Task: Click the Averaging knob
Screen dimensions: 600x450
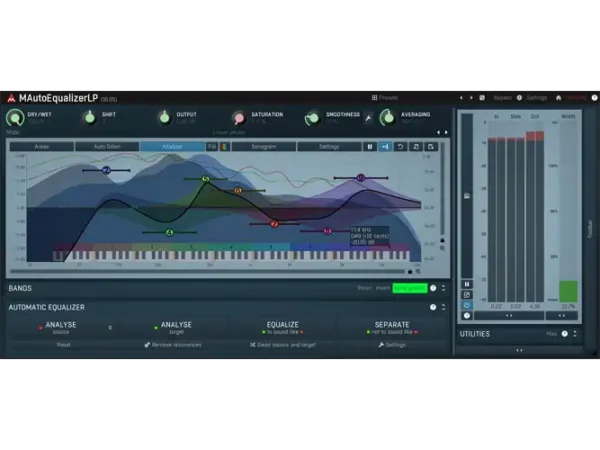Action: pyautogui.click(x=388, y=117)
